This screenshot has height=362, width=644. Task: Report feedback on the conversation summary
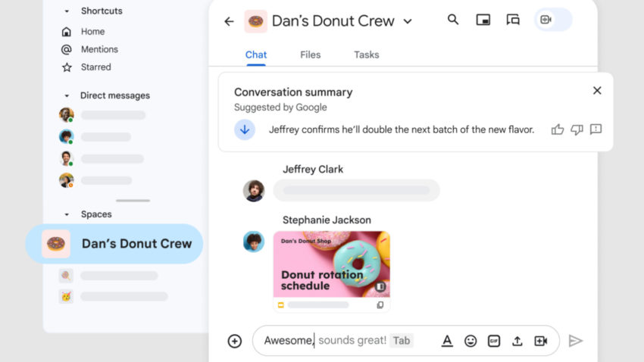pyautogui.click(x=596, y=130)
